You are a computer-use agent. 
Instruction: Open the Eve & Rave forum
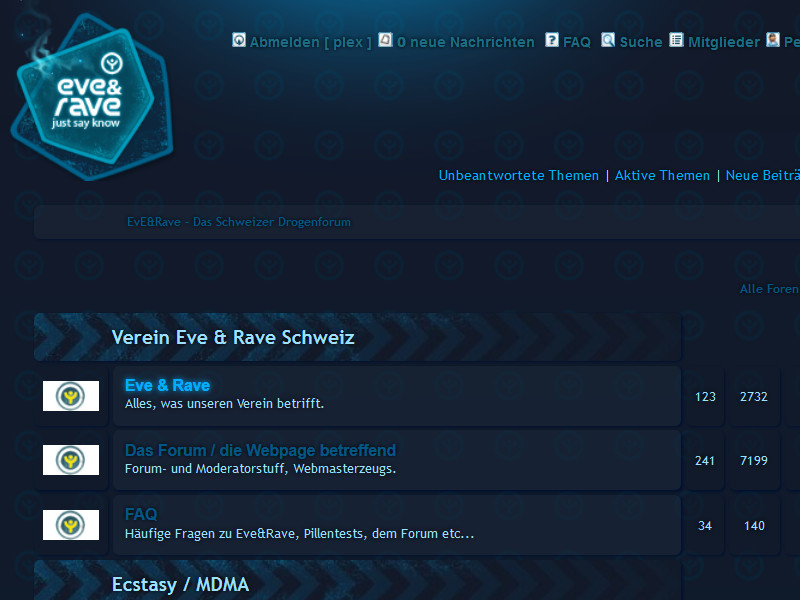click(167, 385)
